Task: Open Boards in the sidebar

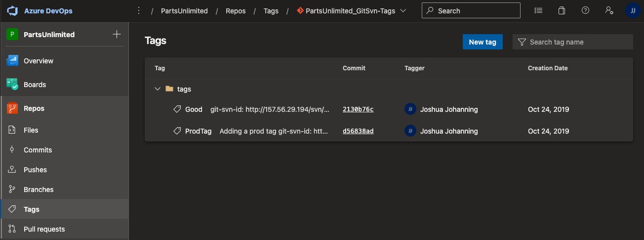Action: coord(35,85)
